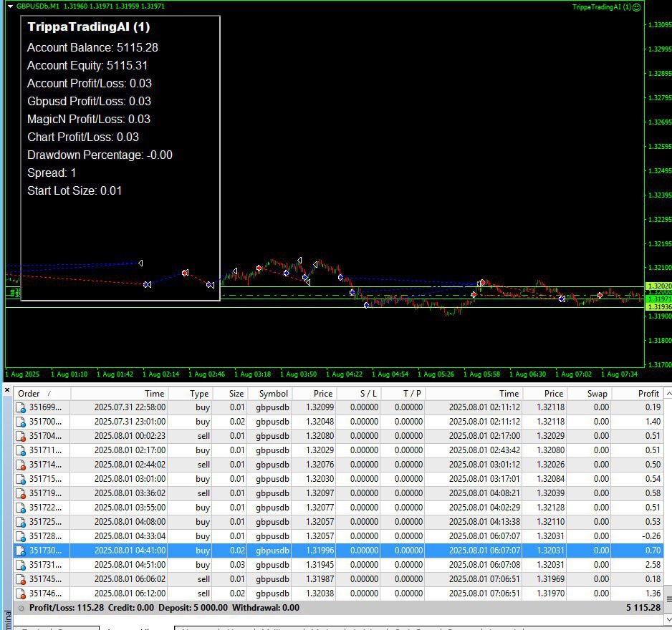
Task: Click the summary row circle icon beside Profit/Loss
Action: (x=21, y=608)
